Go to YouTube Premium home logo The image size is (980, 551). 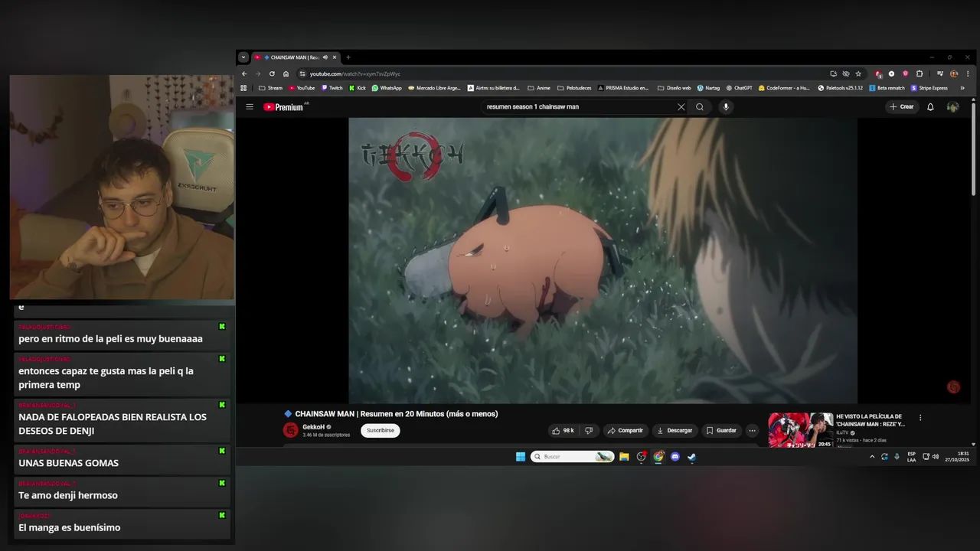tap(284, 107)
